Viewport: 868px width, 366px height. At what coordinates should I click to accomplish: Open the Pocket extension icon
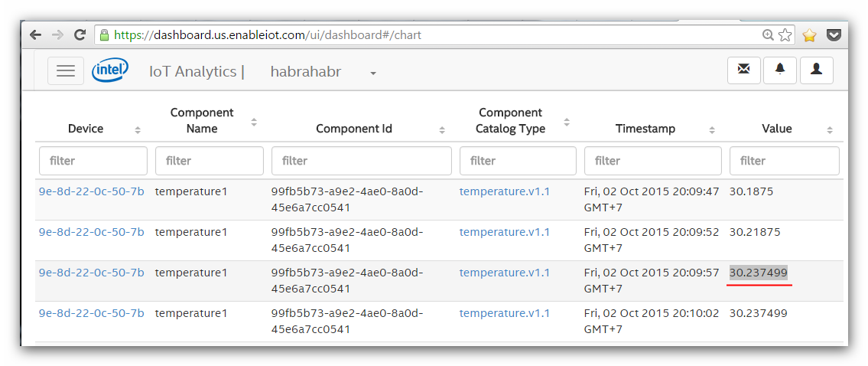pyautogui.click(x=834, y=35)
